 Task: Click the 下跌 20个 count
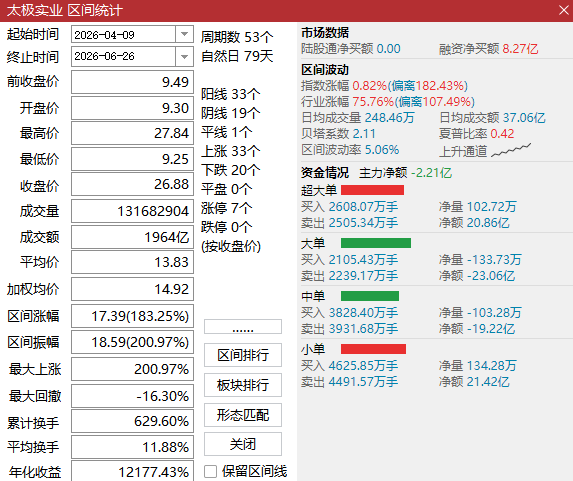231,170
